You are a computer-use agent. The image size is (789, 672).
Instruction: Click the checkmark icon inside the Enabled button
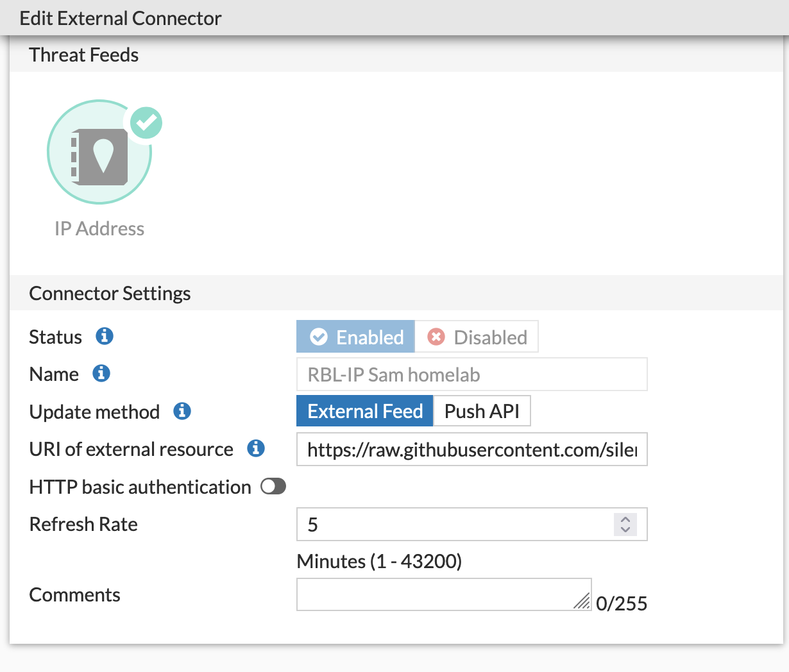(x=319, y=336)
